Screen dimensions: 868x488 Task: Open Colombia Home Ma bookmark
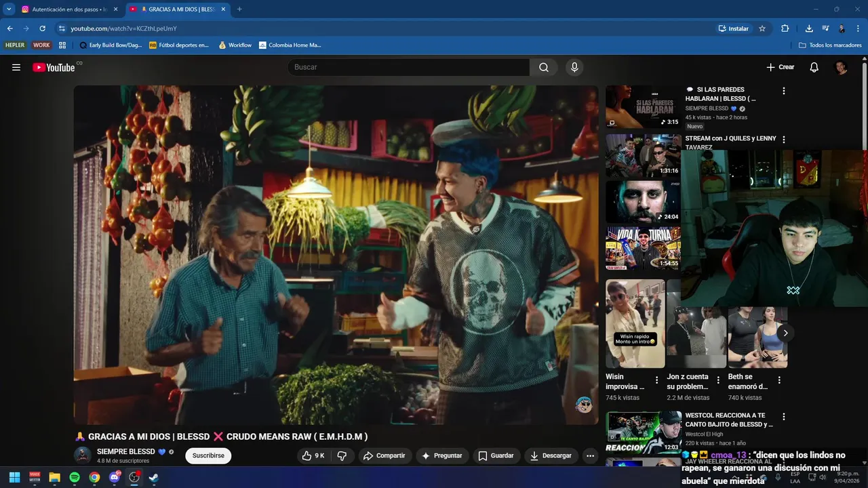pyautogui.click(x=290, y=45)
